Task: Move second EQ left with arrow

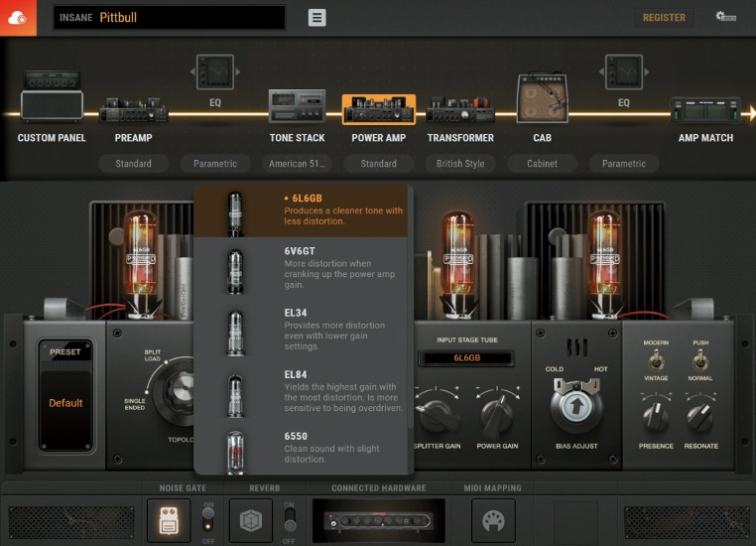Action: click(x=601, y=71)
